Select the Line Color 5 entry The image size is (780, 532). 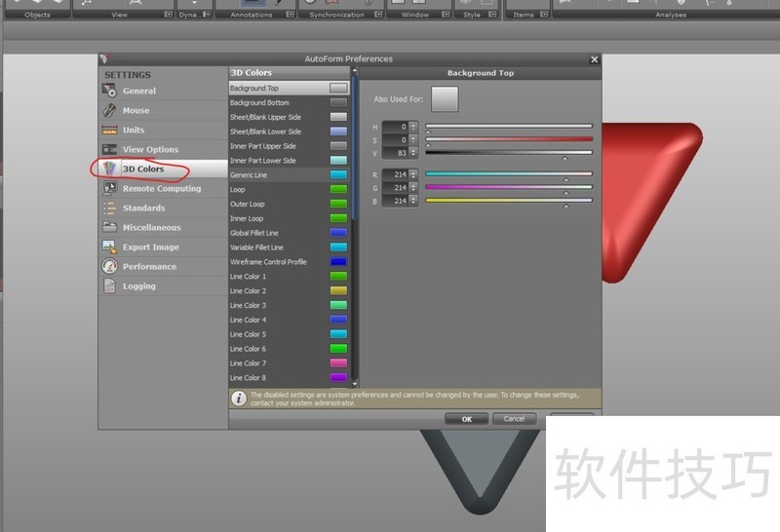[x=289, y=334]
